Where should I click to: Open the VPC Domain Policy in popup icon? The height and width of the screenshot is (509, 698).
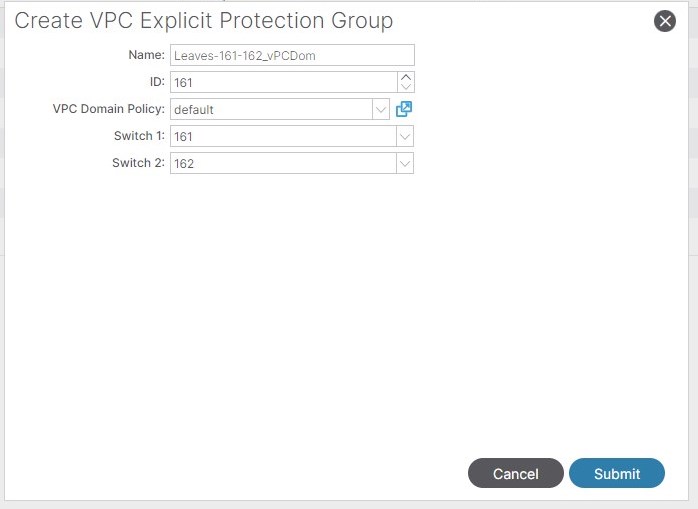tap(404, 109)
